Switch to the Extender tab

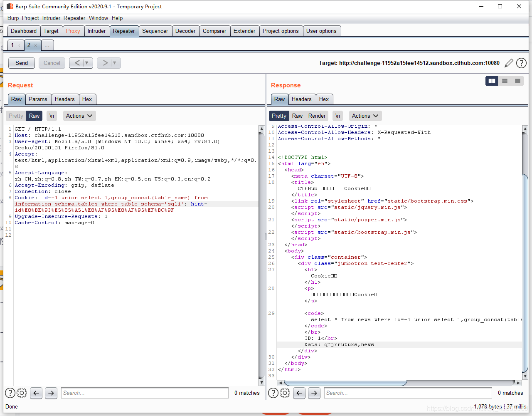pyautogui.click(x=244, y=31)
